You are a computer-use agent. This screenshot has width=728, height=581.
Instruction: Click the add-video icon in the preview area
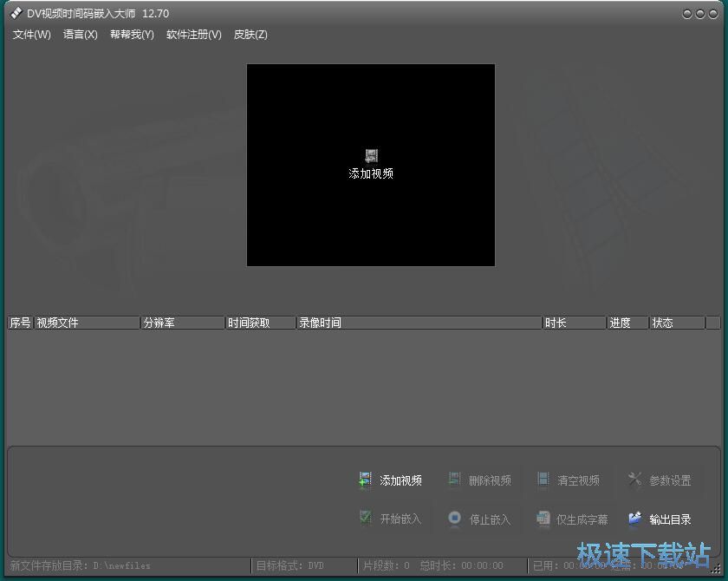tap(371, 155)
